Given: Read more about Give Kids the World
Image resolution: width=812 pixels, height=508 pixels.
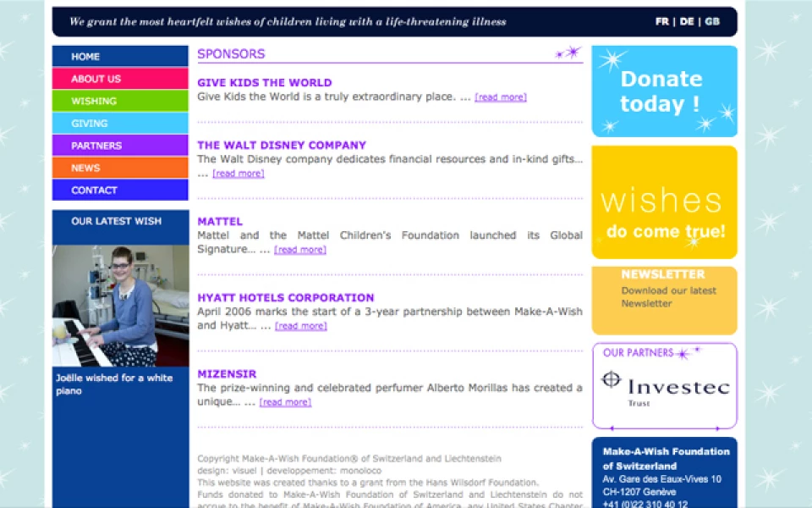Looking at the screenshot, I should (x=501, y=97).
